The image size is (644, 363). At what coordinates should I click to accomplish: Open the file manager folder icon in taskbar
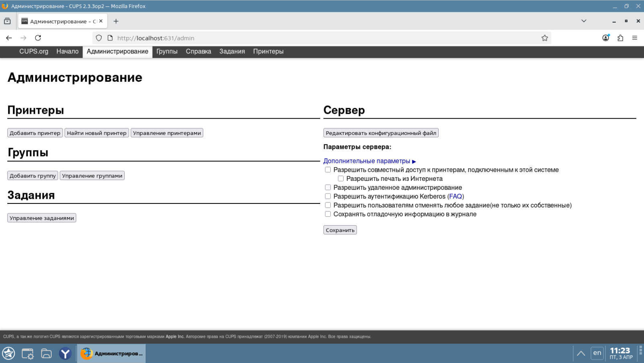click(47, 353)
